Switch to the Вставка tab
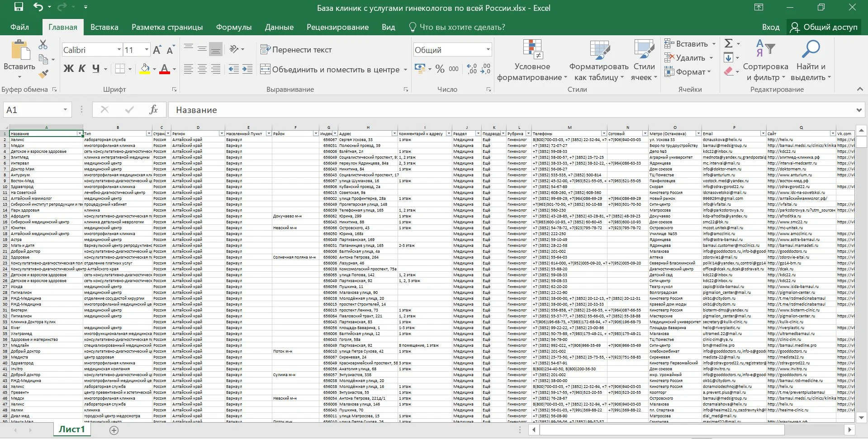 click(x=104, y=27)
